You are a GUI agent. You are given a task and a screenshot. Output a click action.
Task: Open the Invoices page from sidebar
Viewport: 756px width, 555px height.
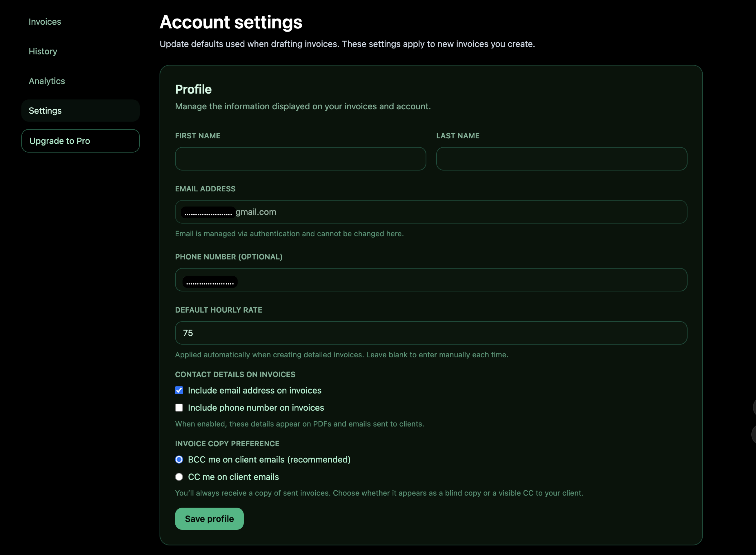45,22
